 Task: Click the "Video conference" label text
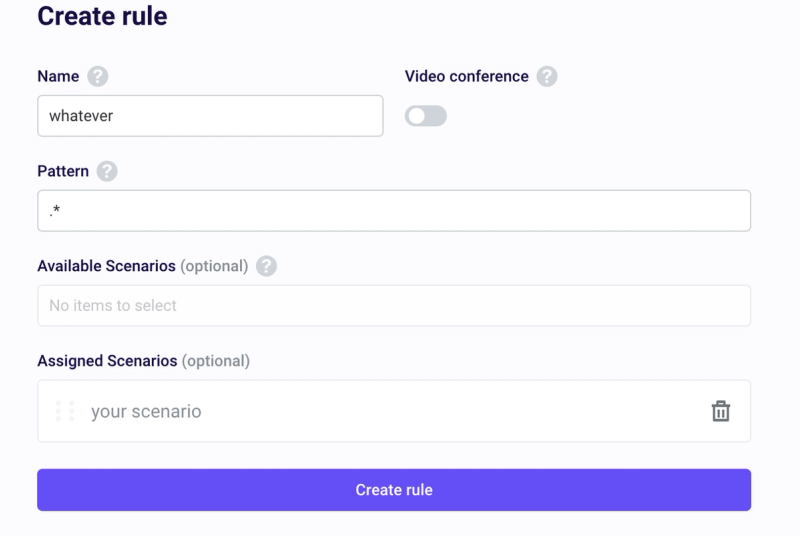[x=466, y=77]
